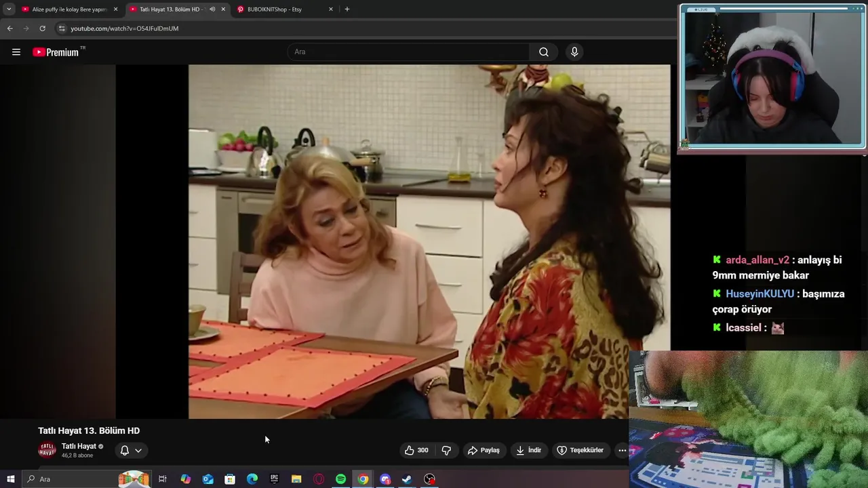The width and height of the screenshot is (868, 488).
Task: Toggle channel notification bell
Action: 125,450
